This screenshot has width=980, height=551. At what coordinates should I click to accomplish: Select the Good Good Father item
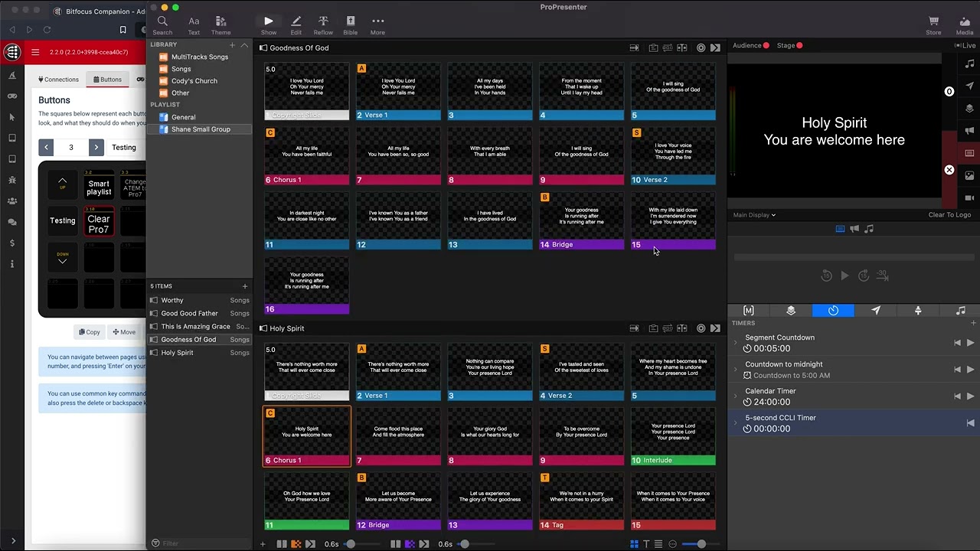199,313
